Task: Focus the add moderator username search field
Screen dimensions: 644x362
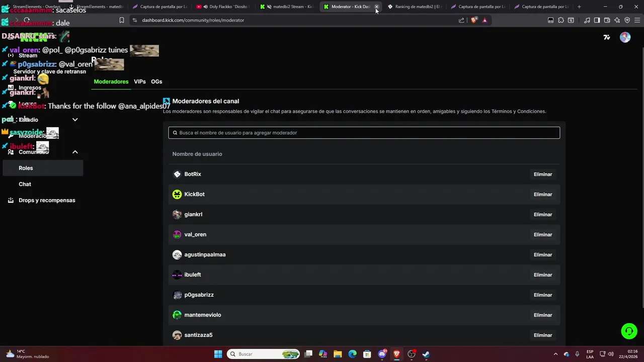Action: (x=364, y=133)
